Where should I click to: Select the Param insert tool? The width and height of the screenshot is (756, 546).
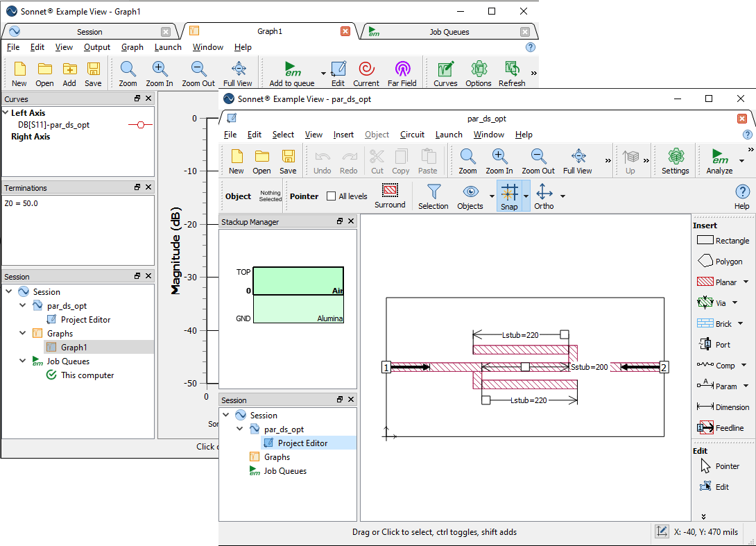[x=717, y=386]
